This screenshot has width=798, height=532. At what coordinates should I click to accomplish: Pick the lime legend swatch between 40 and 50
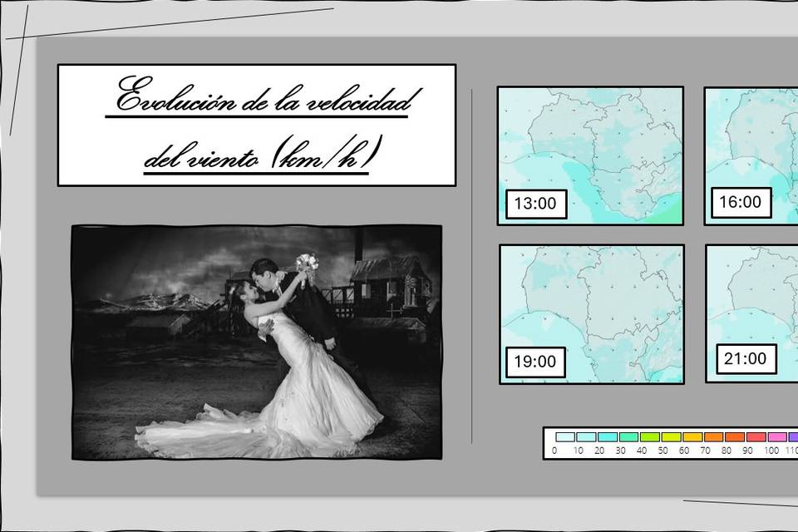coord(650,436)
